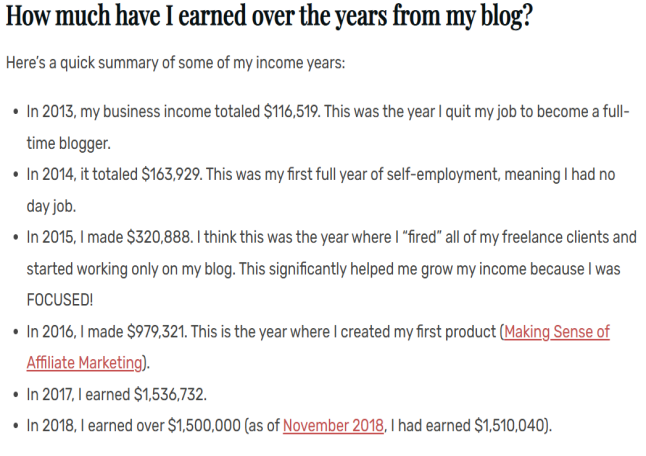Click the word FOCUSED! in capitals

60,300
